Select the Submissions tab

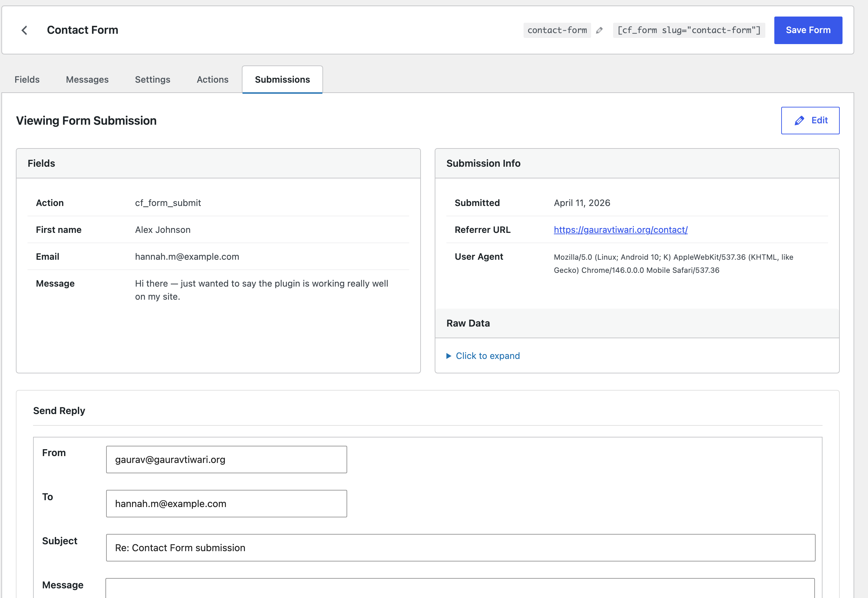click(x=282, y=80)
